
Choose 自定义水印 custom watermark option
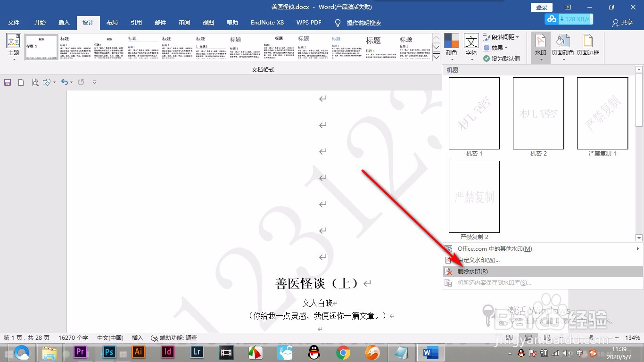click(x=543, y=260)
